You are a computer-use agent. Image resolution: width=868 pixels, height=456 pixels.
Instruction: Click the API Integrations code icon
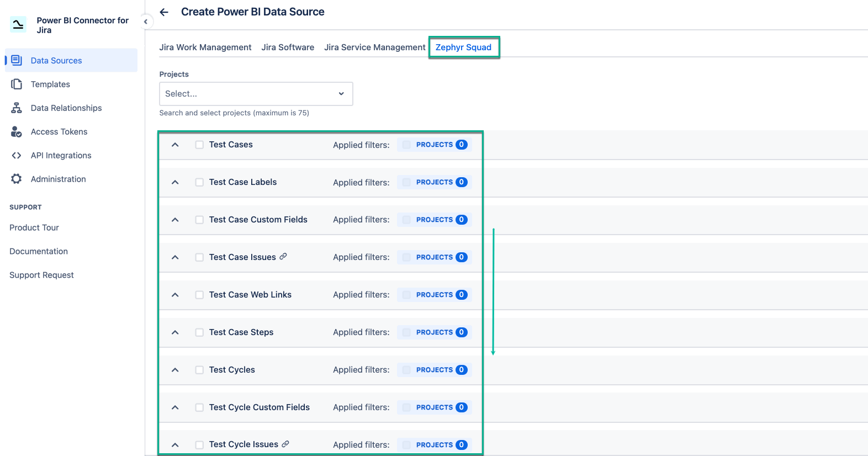[17, 155]
